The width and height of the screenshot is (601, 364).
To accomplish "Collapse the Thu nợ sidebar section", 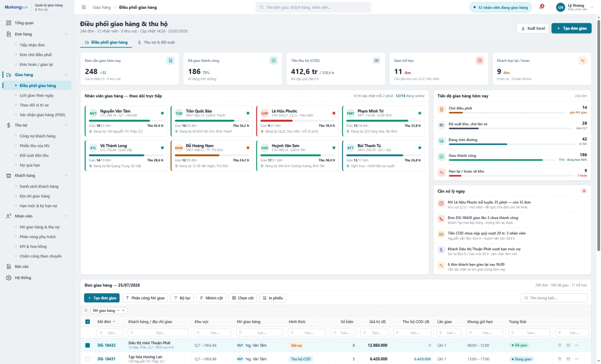I will tap(66, 125).
